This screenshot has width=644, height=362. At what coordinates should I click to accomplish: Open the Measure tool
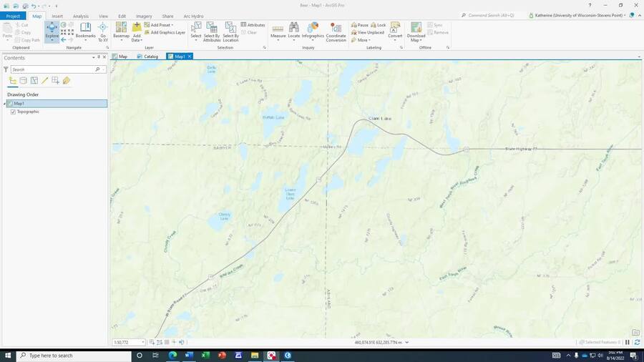[x=278, y=30]
